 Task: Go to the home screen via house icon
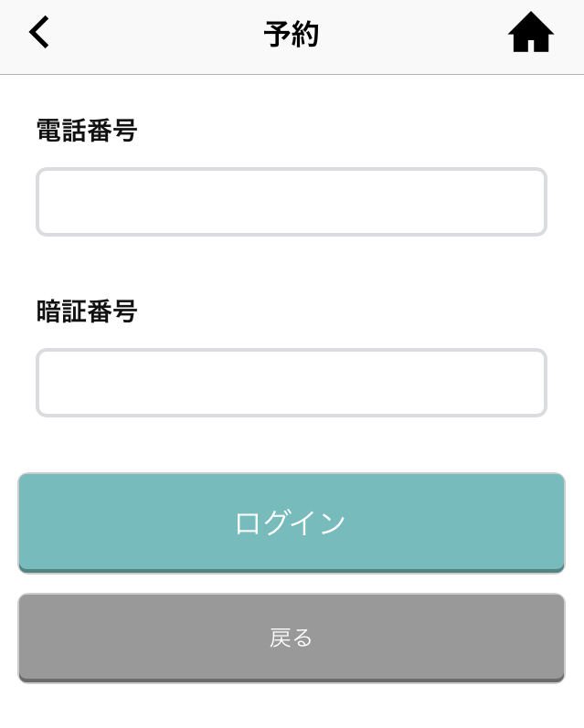click(531, 32)
